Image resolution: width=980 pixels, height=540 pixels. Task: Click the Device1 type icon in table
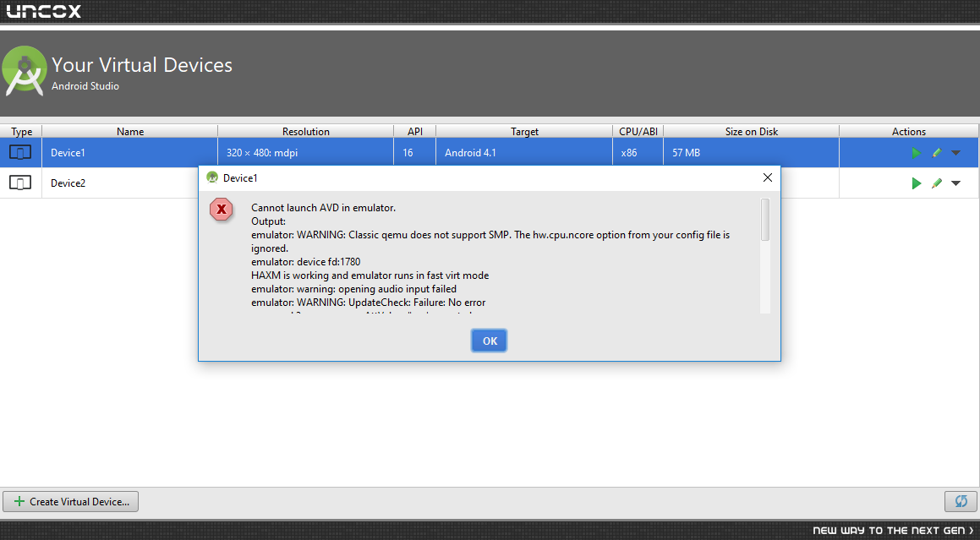coord(20,152)
